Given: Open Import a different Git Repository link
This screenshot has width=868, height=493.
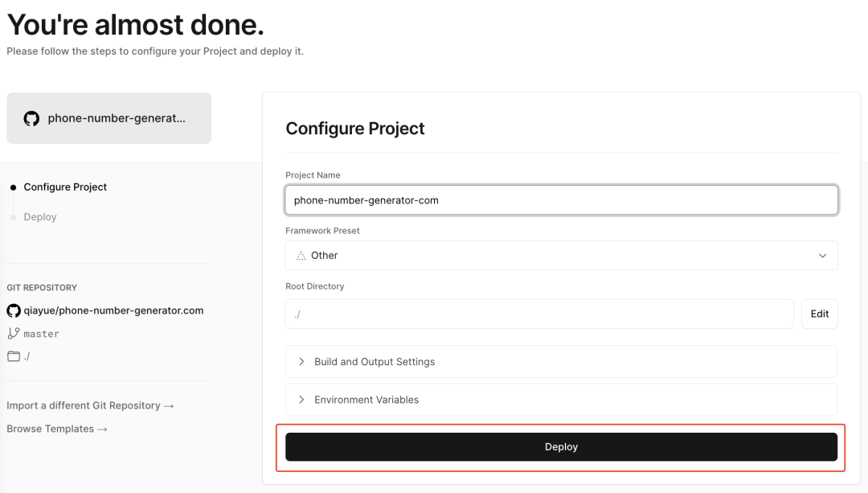Looking at the screenshot, I should (x=90, y=406).
